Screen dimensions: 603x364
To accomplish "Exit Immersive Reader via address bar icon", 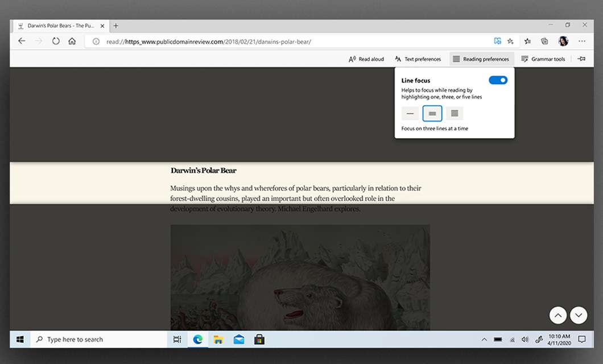I will 498,41.
